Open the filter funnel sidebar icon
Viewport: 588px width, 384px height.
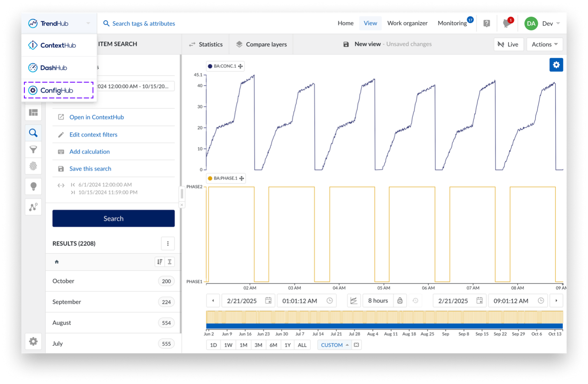point(33,149)
